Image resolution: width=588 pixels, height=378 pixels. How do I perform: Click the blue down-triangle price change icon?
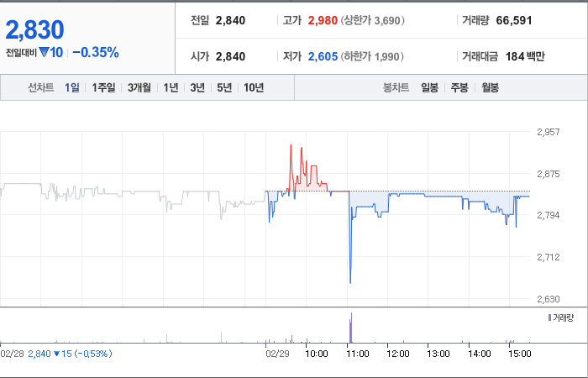pyautogui.click(x=44, y=52)
